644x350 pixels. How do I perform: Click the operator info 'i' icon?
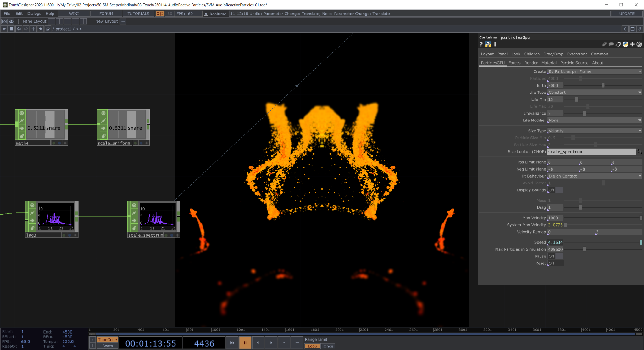point(495,44)
